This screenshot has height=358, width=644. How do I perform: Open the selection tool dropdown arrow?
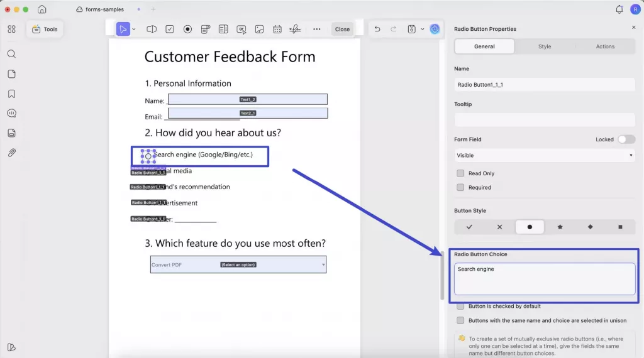[x=134, y=29]
